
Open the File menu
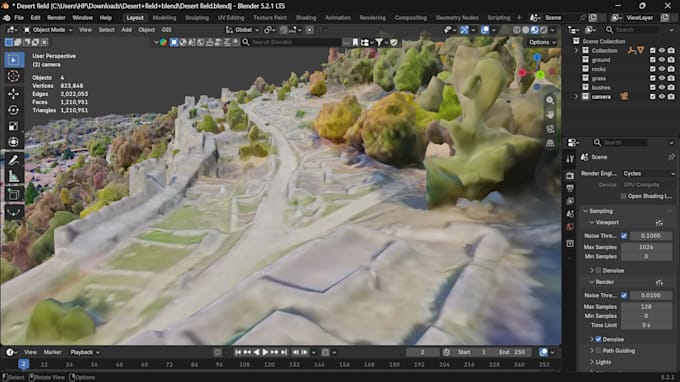(x=19, y=18)
